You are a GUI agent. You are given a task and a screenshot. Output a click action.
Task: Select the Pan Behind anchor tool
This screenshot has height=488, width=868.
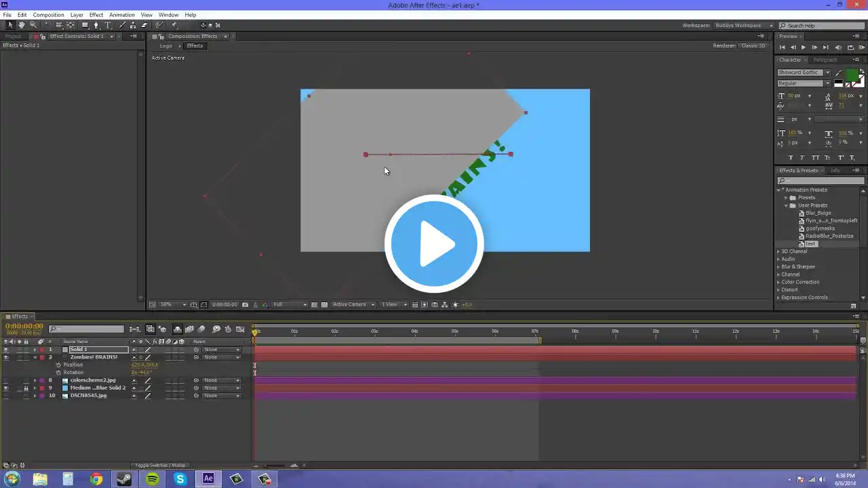[71, 25]
